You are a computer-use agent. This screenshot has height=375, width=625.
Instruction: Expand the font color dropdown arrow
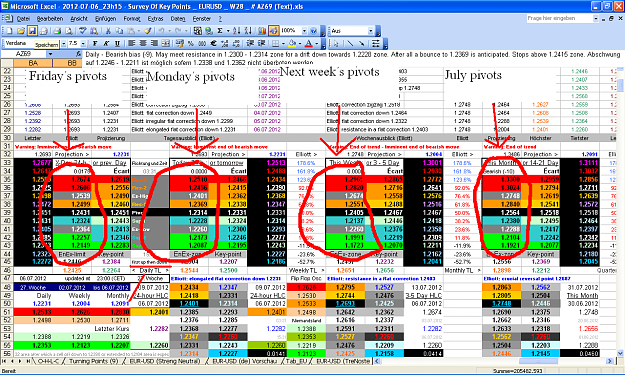click(x=316, y=43)
